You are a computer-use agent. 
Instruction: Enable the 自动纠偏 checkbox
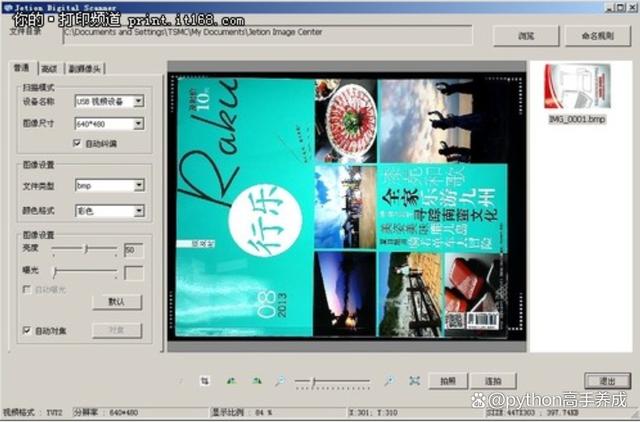pyautogui.click(x=78, y=143)
